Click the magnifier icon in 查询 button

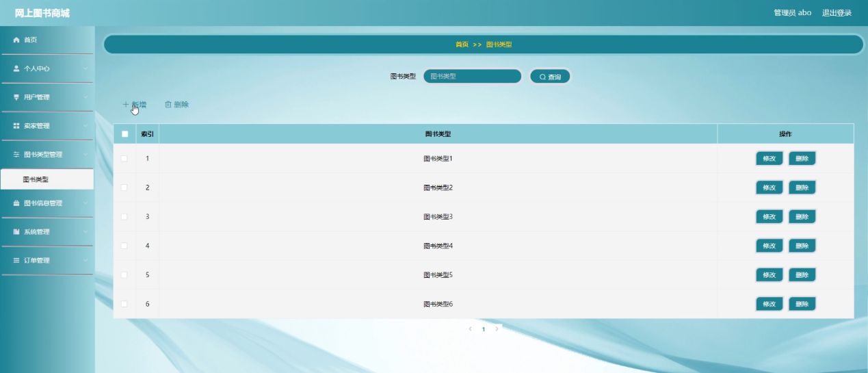point(543,77)
